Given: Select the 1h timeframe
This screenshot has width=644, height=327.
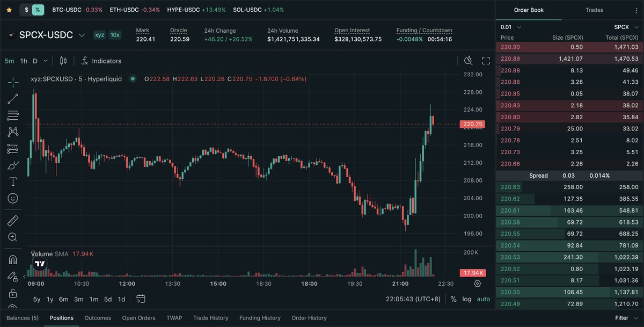Looking at the screenshot, I should [x=24, y=61].
